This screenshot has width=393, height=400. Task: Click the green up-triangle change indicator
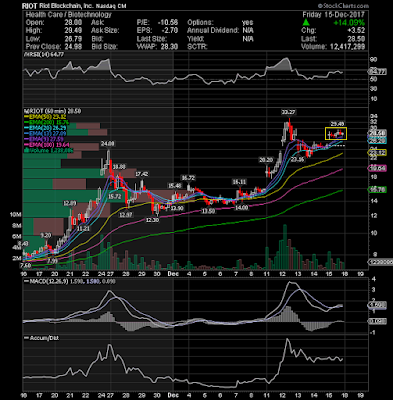[306, 23]
